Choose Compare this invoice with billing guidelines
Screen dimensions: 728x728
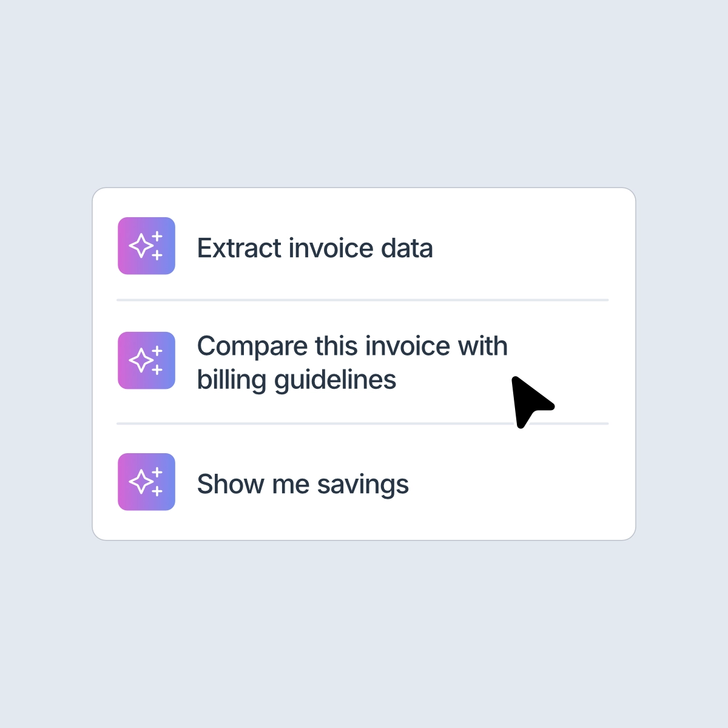click(353, 362)
